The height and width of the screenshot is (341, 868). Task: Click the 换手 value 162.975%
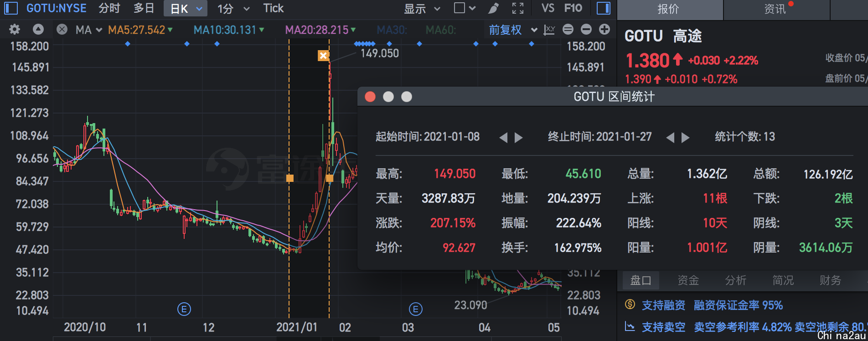click(578, 248)
